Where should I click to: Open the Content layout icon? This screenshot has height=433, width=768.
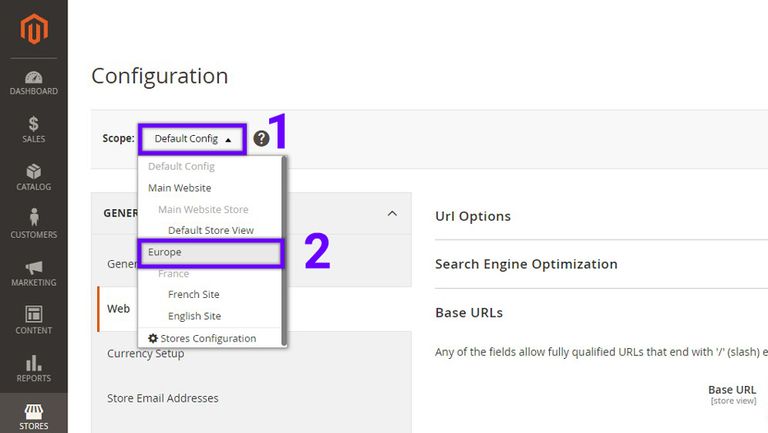[x=34, y=314]
